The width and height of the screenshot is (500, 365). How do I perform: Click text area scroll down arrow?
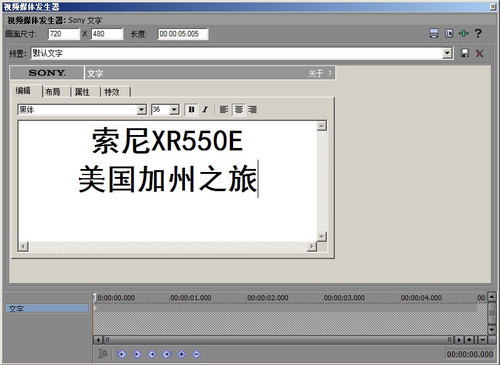pyautogui.click(x=322, y=236)
